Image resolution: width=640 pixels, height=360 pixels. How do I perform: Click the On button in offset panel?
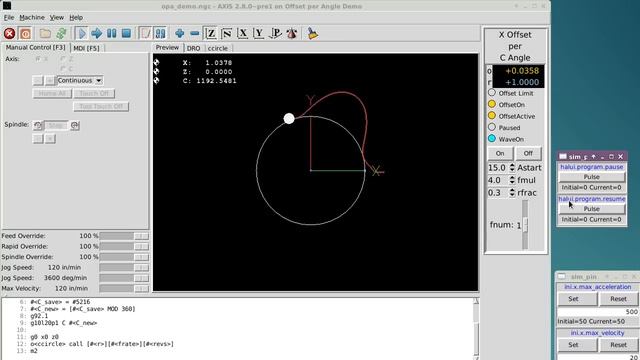tap(500, 153)
